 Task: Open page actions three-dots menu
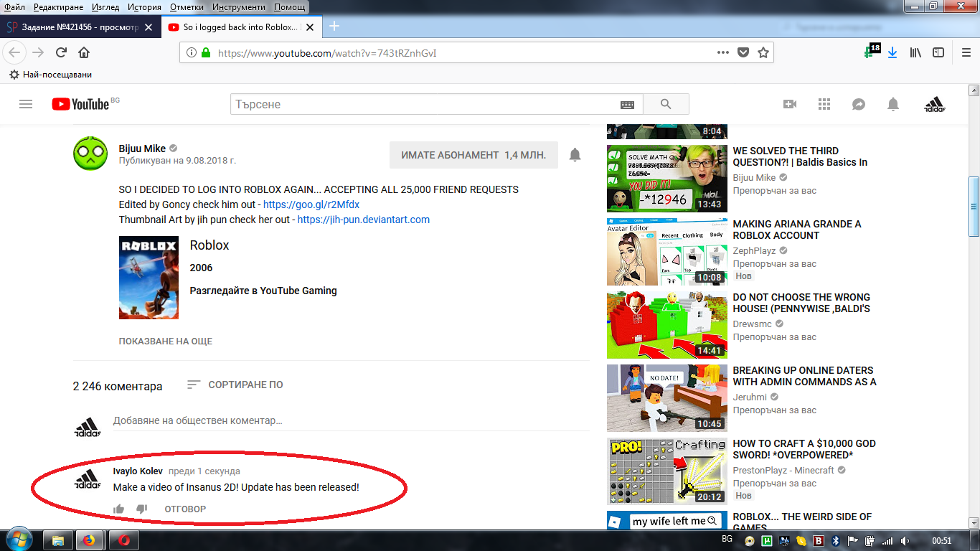(x=723, y=52)
